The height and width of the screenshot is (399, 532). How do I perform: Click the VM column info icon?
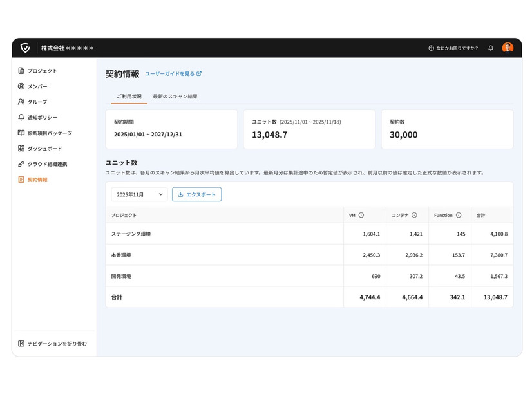coord(361,215)
